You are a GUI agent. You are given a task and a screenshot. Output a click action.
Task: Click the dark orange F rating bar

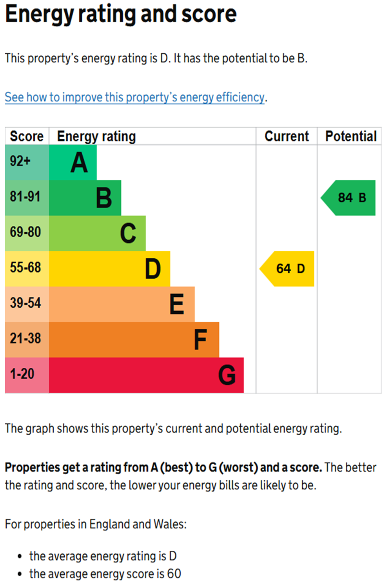[x=134, y=340]
